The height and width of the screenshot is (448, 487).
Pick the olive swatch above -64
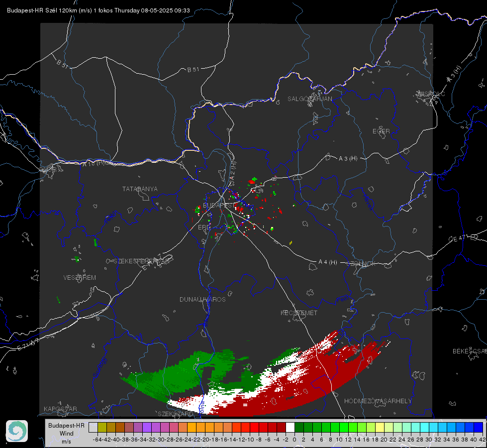(x=102, y=428)
